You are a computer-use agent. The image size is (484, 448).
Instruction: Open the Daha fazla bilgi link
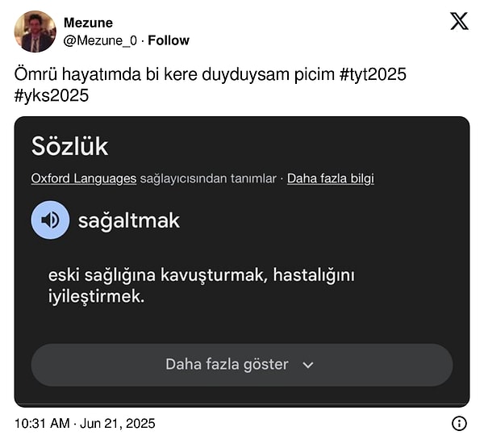click(x=330, y=178)
